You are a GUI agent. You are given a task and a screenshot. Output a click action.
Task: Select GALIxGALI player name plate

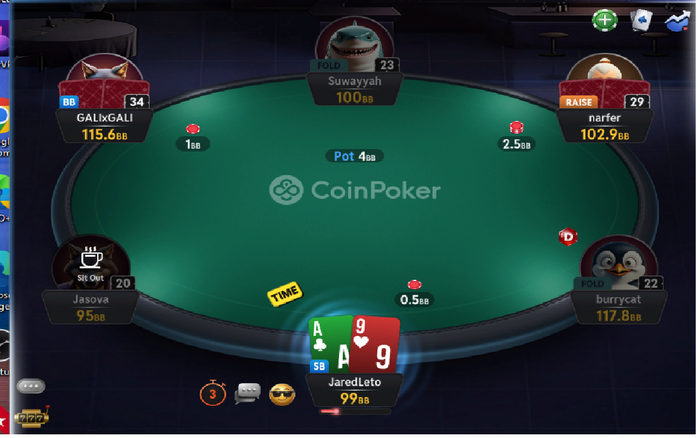[x=104, y=126]
